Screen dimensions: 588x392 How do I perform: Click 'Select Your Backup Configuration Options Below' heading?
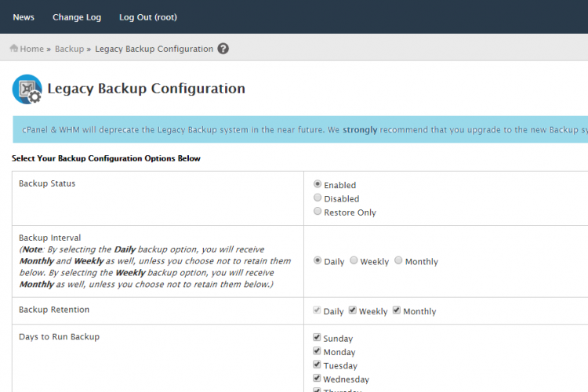click(106, 158)
